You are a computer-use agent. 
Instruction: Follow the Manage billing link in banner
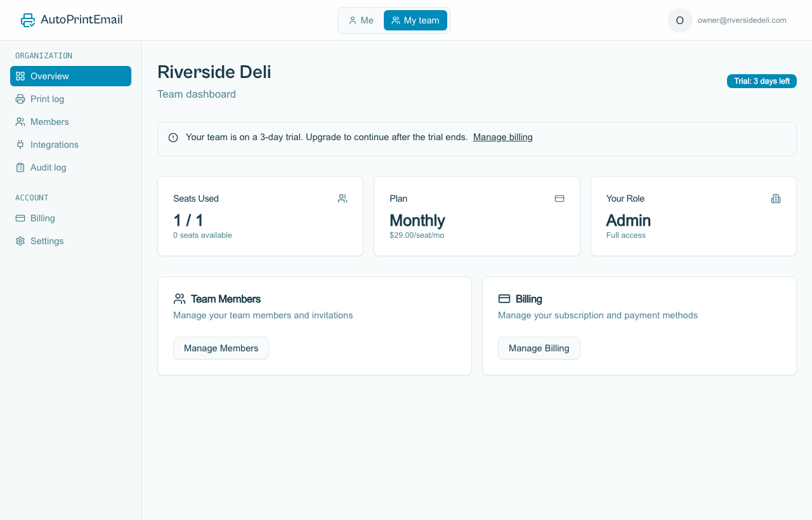[x=503, y=137]
